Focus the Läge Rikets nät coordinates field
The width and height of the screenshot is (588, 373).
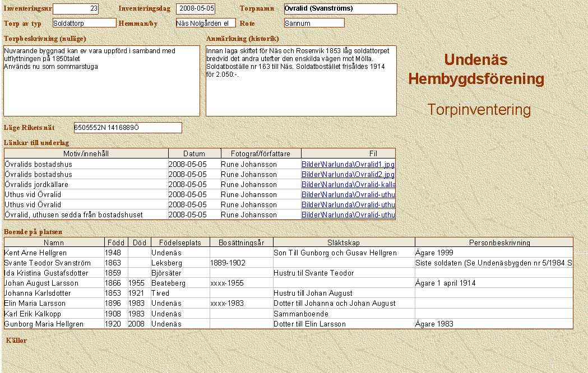click(x=128, y=128)
